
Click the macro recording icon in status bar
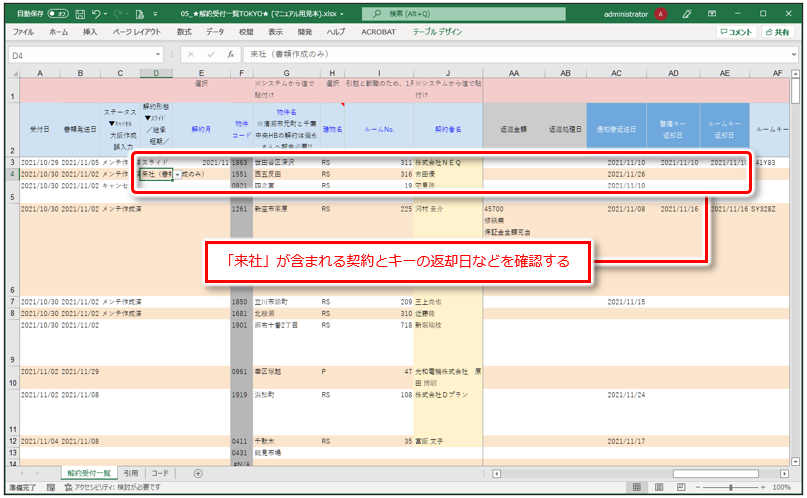(x=51, y=487)
